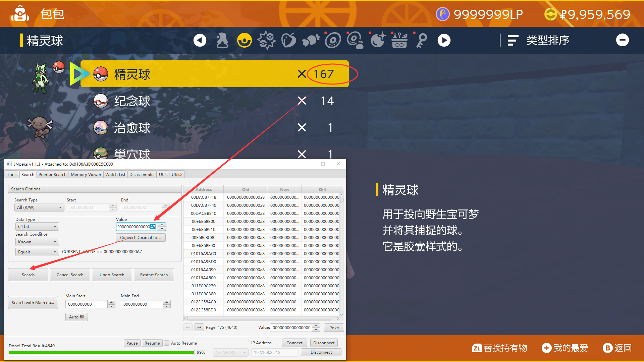Open the picnic basket category icon
This screenshot has height=362, width=644.
coord(399,41)
